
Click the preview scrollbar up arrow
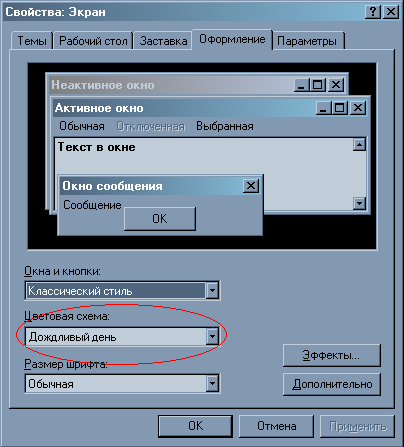(x=359, y=144)
